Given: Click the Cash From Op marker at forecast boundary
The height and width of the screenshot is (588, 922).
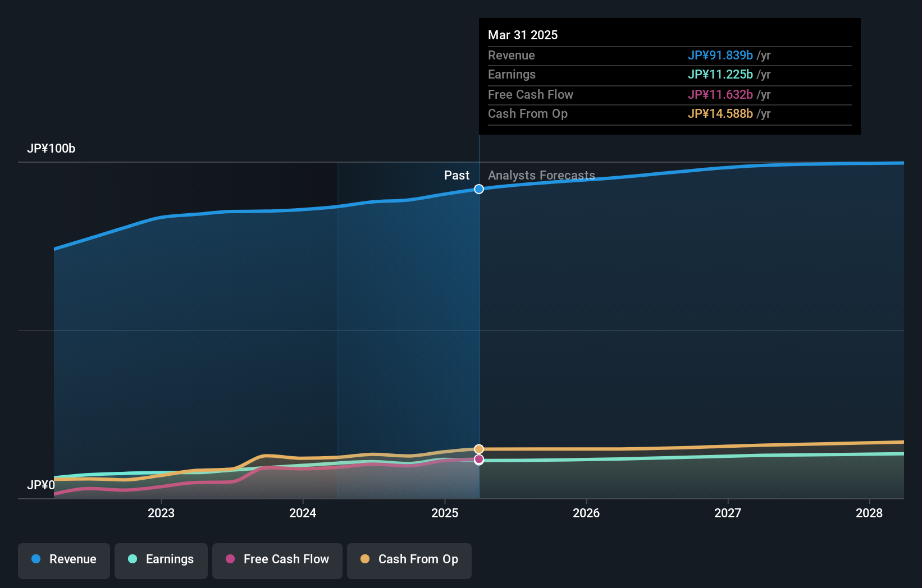Looking at the screenshot, I should (x=478, y=448).
